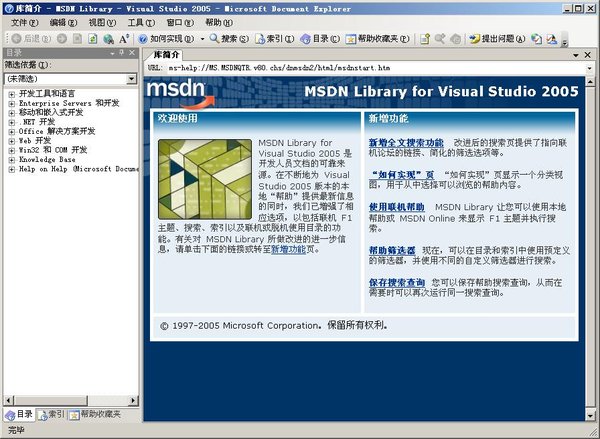Select the 库简介 document tab

pyautogui.click(x=166, y=55)
